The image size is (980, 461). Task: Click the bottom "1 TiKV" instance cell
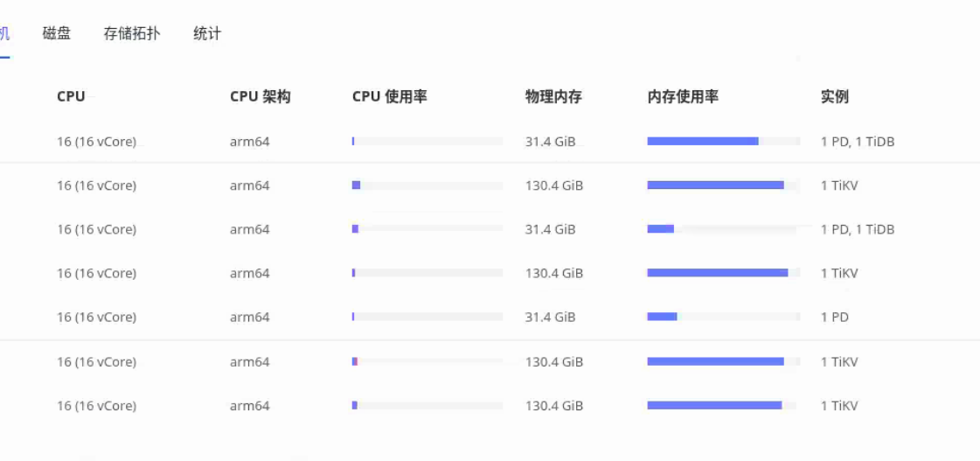pyautogui.click(x=839, y=406)
